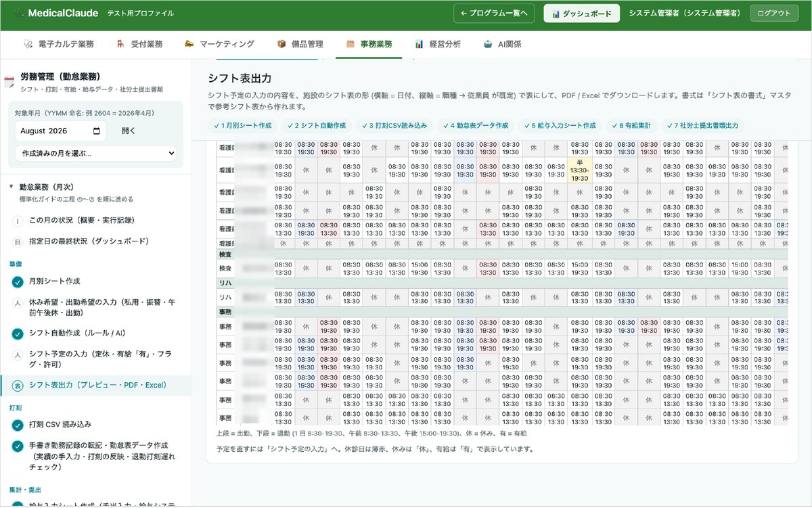The height and width of the screenshot is (508, 812).
Task: Click step chip 3 打刻CSV読み込み
Action: [394, 126]
